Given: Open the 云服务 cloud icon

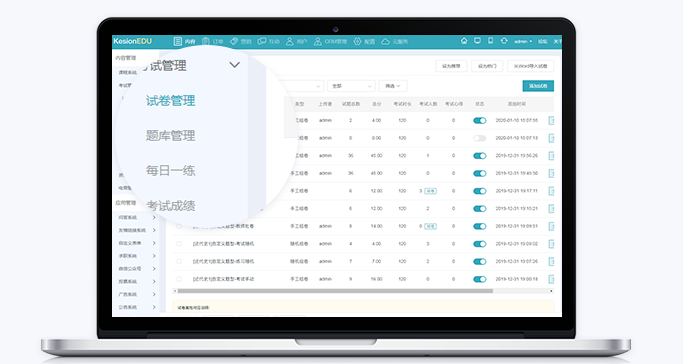Looking at the screenshot, I should point(385,41).
